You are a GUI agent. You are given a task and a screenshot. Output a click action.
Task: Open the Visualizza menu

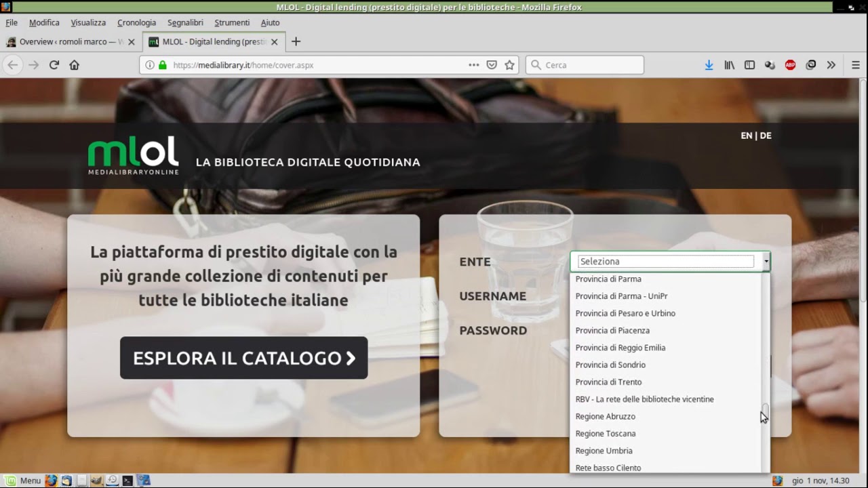[88, 22]
